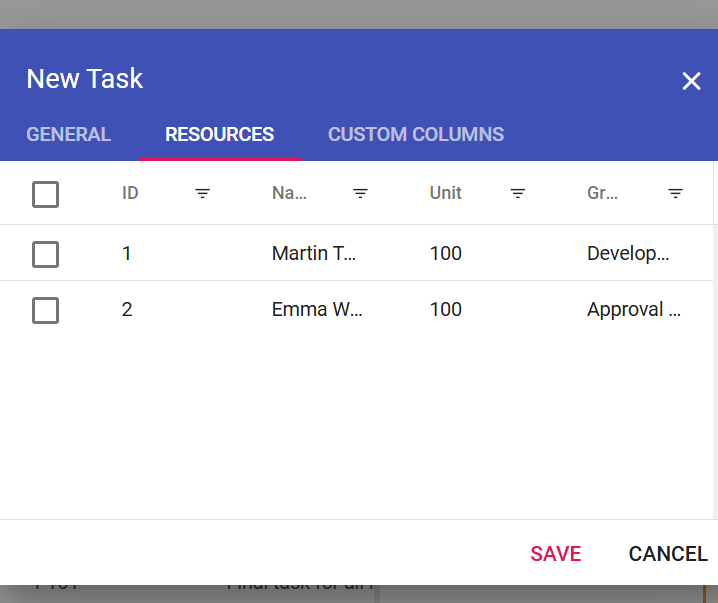Select the Resources tab
Screen dimensions: 718x603
click(x=219, y=135)
